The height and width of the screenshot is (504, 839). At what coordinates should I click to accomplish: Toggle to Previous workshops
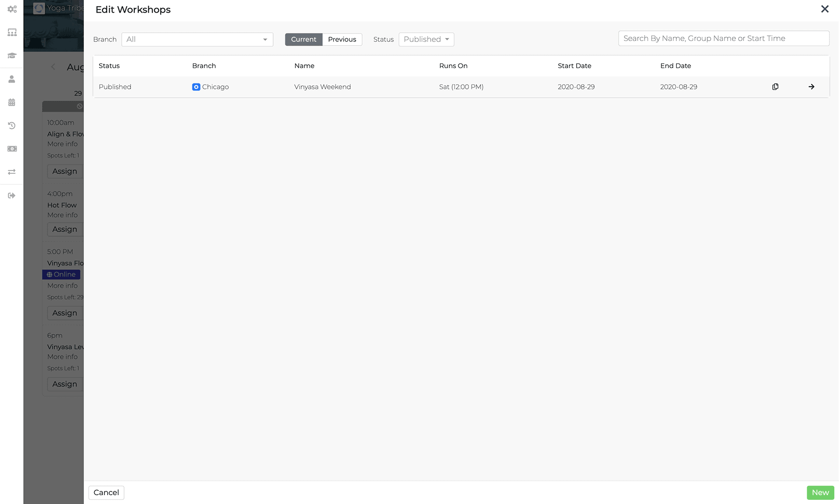[342, 40]
